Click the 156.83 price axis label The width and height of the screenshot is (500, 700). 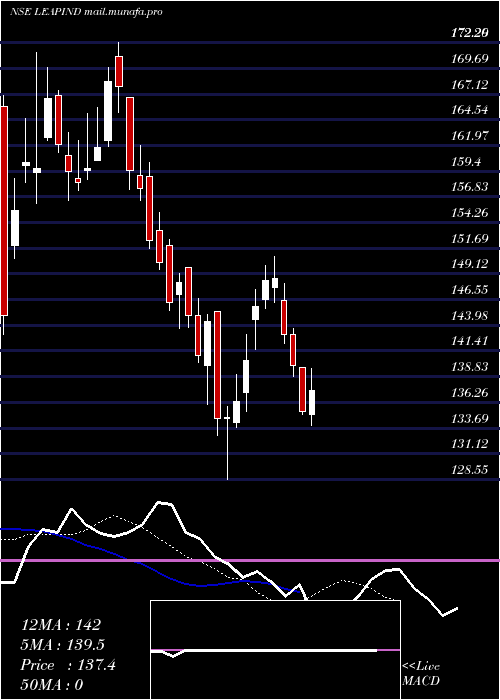(468, 187)
